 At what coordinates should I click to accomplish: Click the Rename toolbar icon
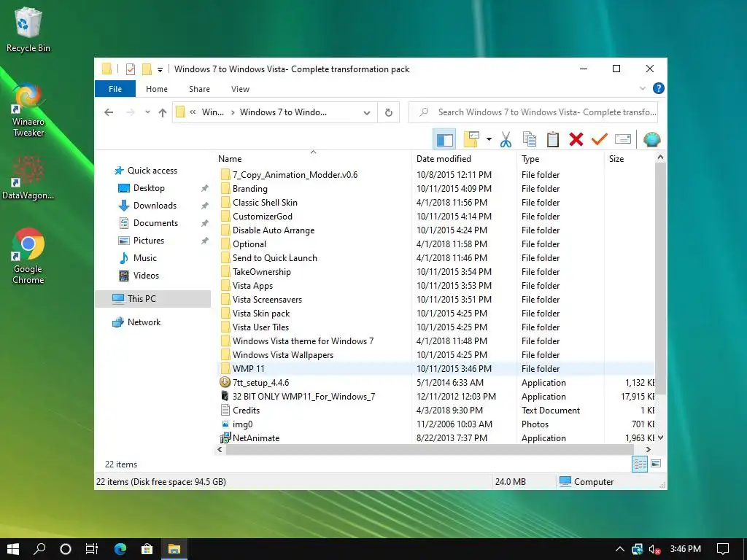(623, 139)
